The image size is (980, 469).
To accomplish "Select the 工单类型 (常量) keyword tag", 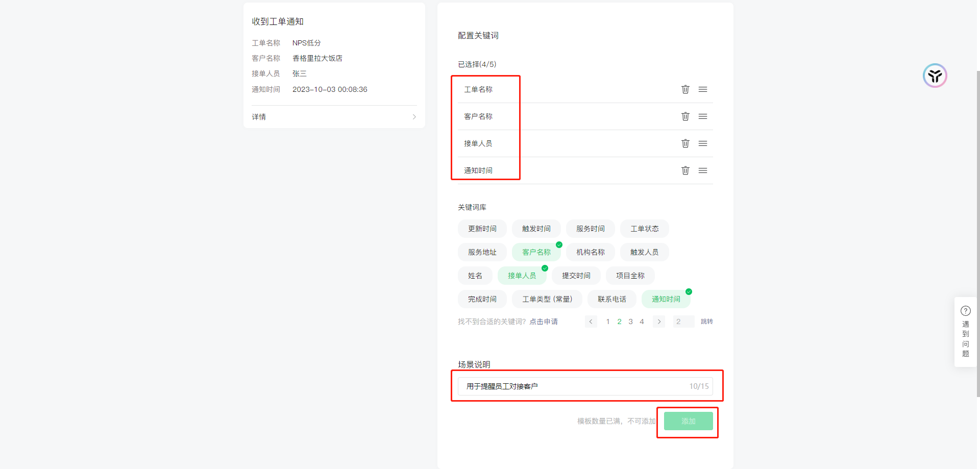I will tap(547, 299).
